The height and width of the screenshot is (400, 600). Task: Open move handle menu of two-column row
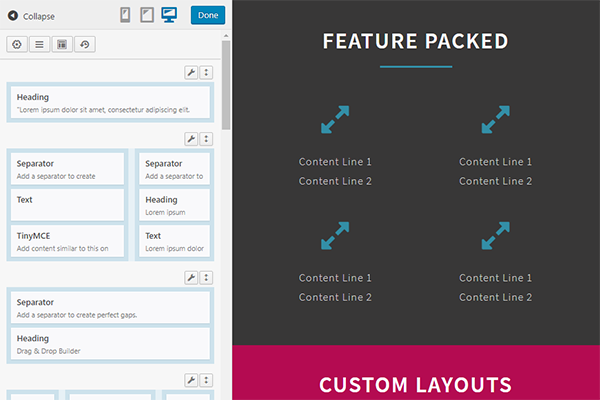click(x=206, y=139)
